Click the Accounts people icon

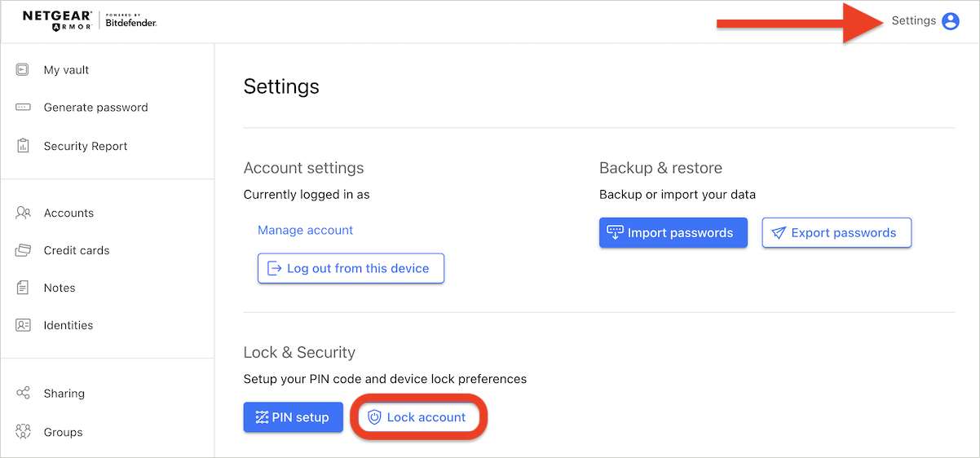pyautogui.click(x=23, y=213)
